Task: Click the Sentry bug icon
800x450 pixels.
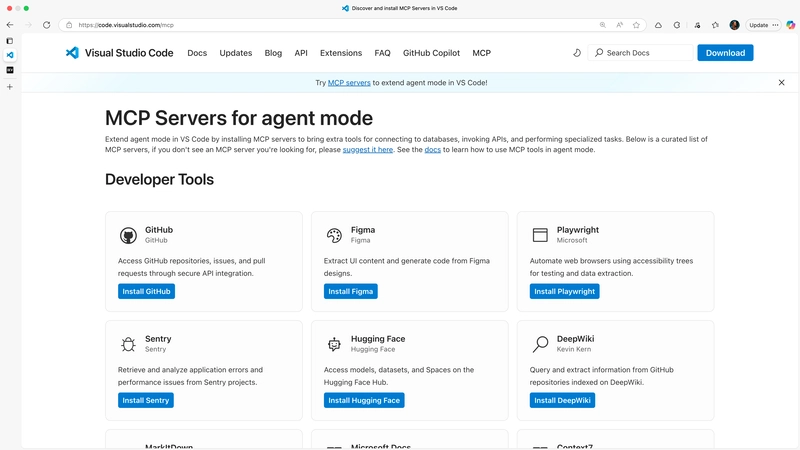Action: [x=128, y=344]
